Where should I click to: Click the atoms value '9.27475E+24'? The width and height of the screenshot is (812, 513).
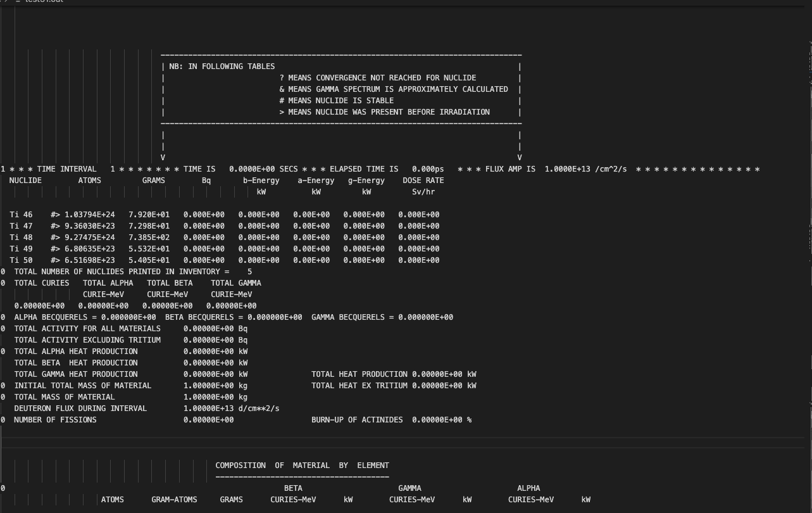point(90,237)
